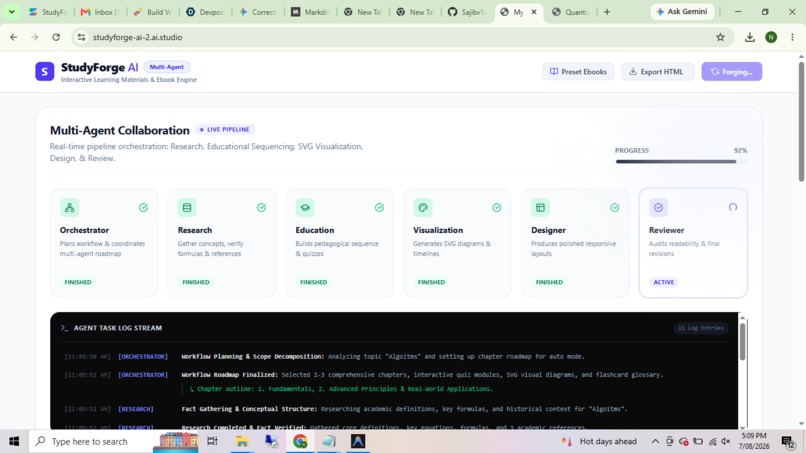806x453 pixels.
Task: Click the Reviewer loading spinner
Action: [732, 207]
